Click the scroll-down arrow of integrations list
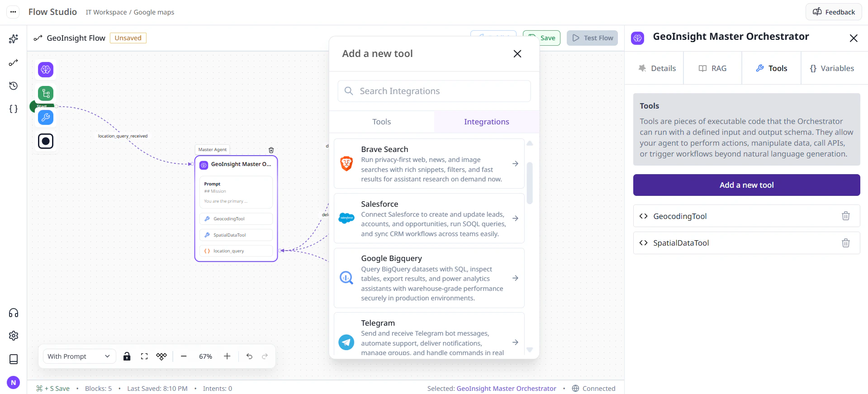This screenshot has width=868, height=394. [530, 350]
